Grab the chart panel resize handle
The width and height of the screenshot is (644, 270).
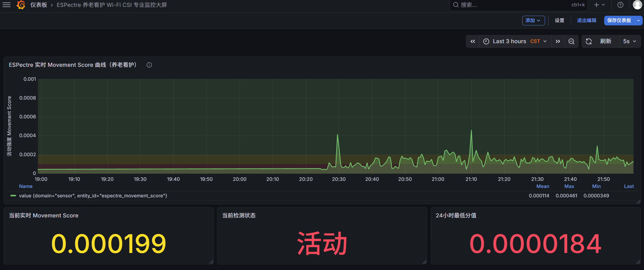pos(638,202)
